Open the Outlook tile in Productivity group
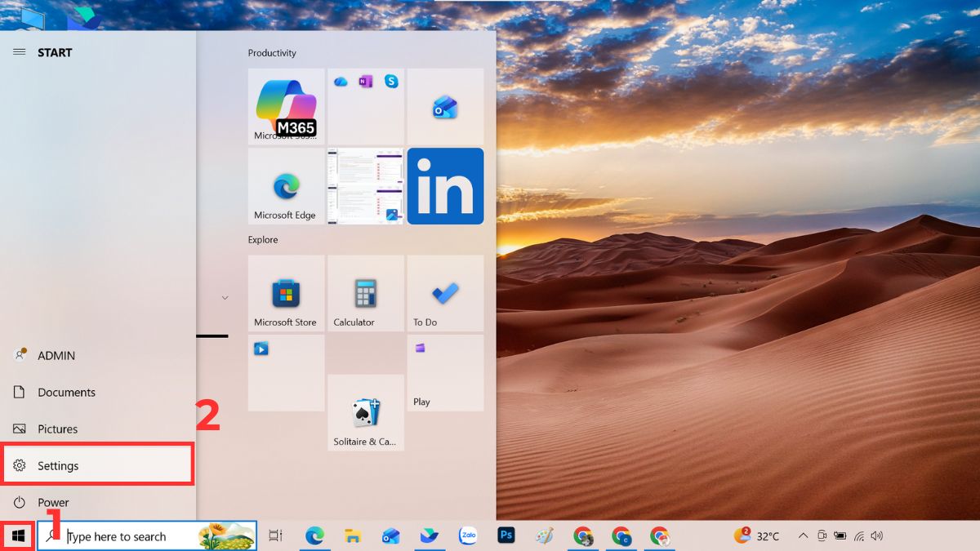 (445, 107)
